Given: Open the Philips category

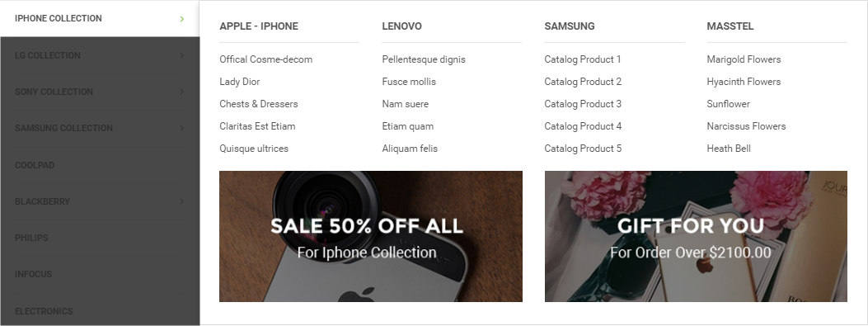Looking at the screenshot, I should pos(31,238).
